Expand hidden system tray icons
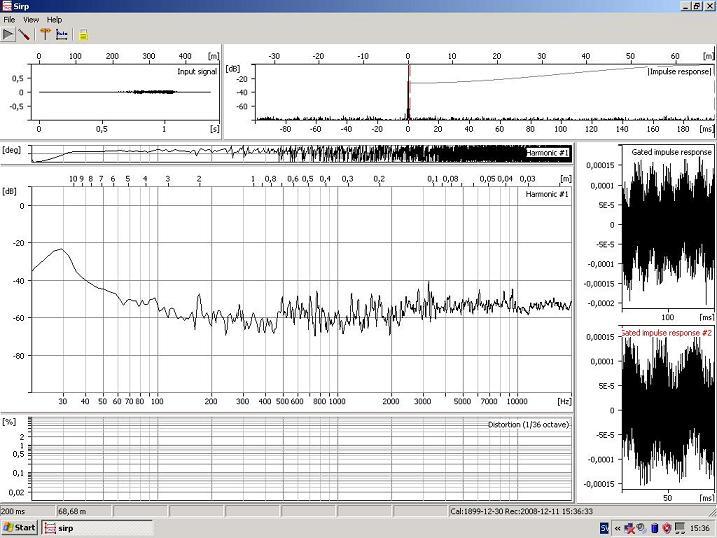 [617, 527]
